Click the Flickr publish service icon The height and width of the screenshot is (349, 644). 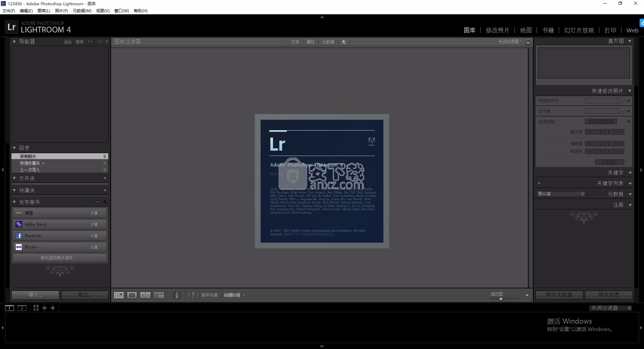(x=19, y=247)
